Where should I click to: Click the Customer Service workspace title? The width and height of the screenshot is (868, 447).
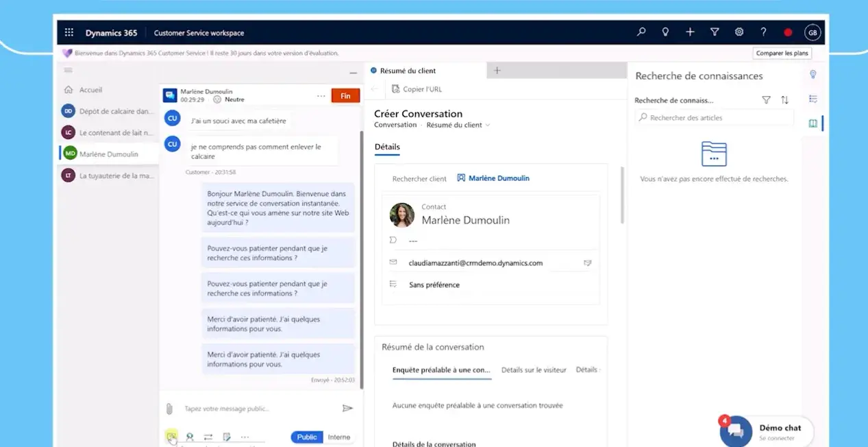[x=199, y=33]
